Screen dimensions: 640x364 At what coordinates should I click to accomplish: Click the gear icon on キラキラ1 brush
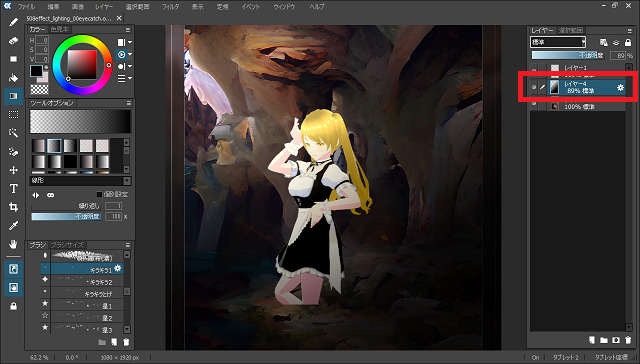pos(118,268)
